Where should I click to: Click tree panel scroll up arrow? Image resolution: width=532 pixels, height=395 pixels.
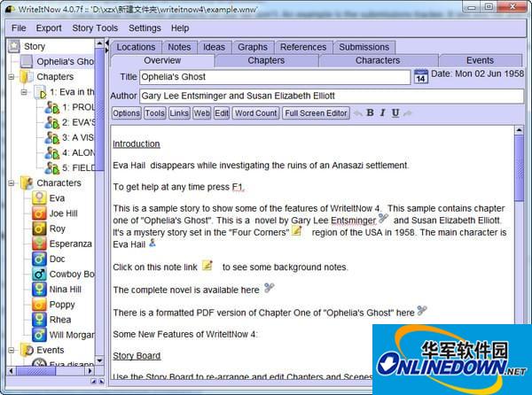(99, 43)
